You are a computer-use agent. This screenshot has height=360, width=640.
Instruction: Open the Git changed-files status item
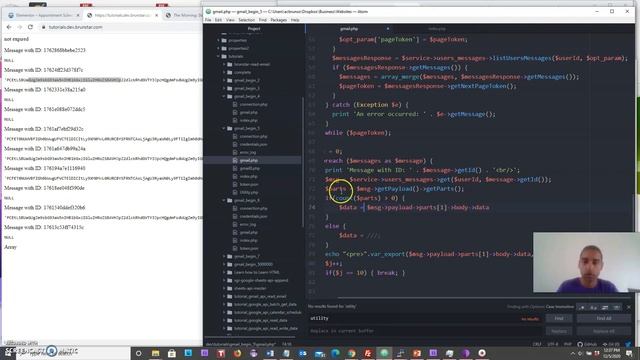pos(611,344)
